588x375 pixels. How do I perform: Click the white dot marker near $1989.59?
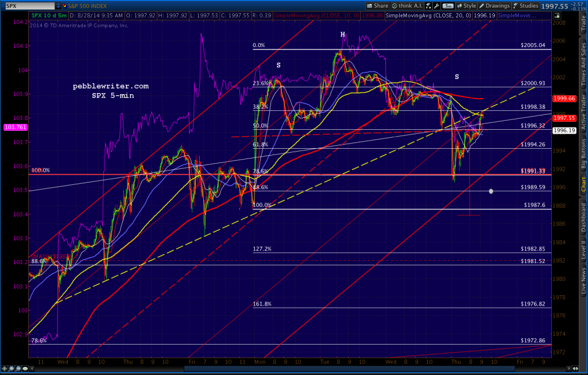(x=491, y=191)
